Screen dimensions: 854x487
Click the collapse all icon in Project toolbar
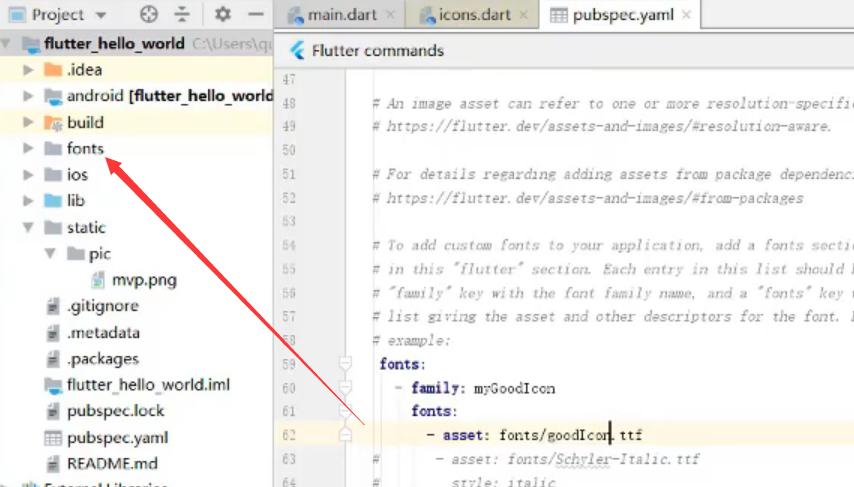(x=182, y=14)
